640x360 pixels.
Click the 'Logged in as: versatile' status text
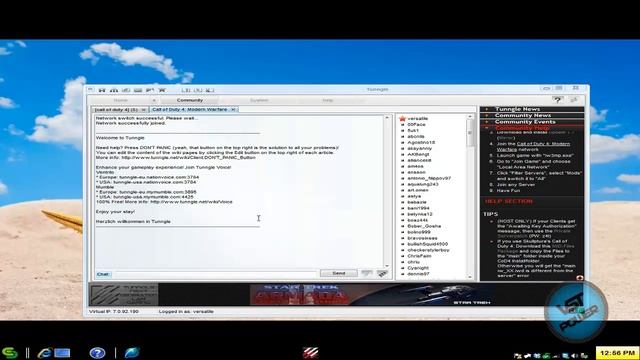pyautogui.click(x=186, y=311)
